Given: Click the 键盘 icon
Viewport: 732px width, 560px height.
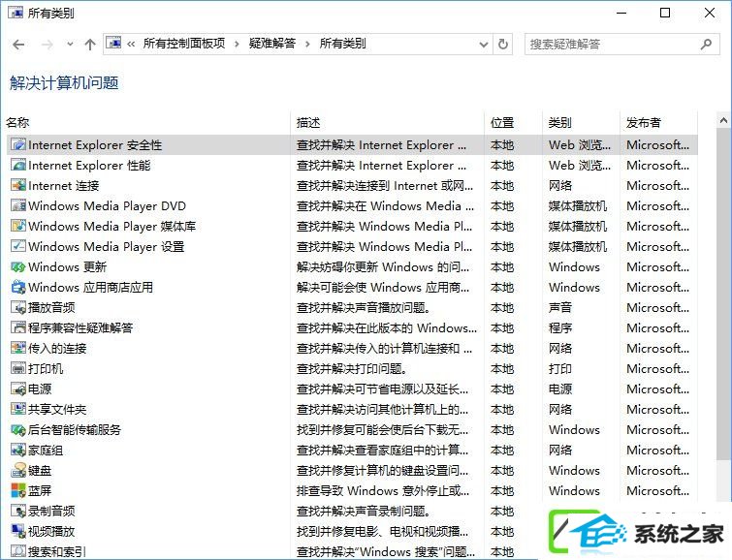Looking at the screenshot, I should [18, 471].
